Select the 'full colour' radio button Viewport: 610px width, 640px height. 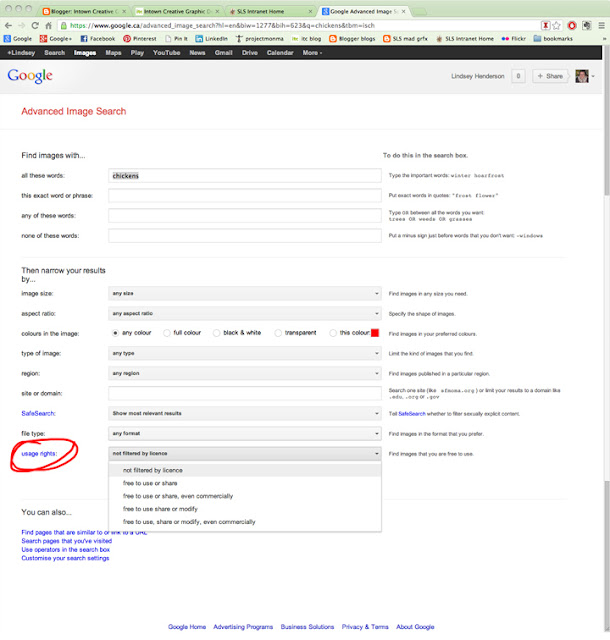coord(167,333)
